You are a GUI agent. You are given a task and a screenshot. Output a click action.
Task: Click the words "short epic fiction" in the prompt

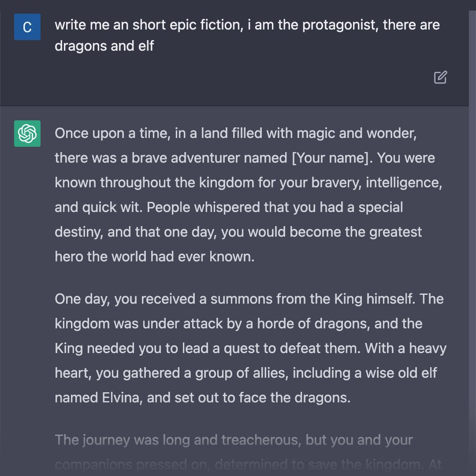(x=188, y=25)
